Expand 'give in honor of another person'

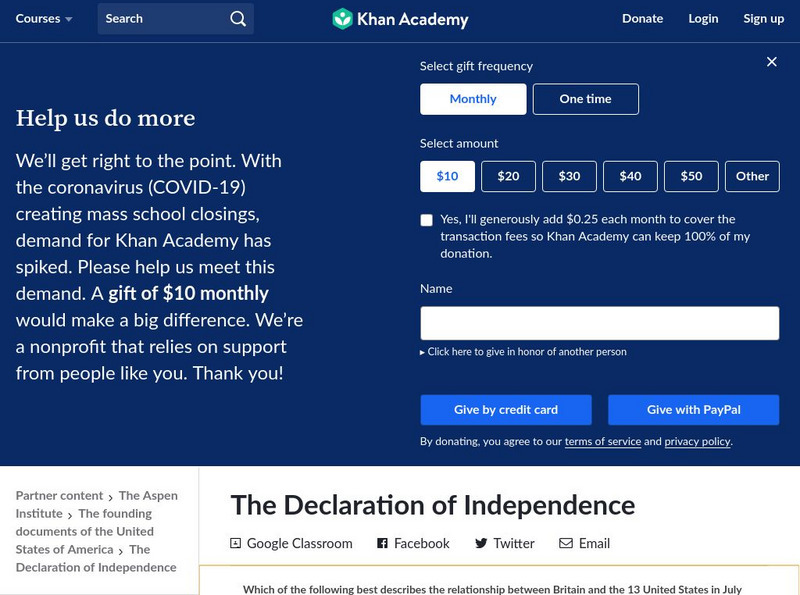[526, 352]
